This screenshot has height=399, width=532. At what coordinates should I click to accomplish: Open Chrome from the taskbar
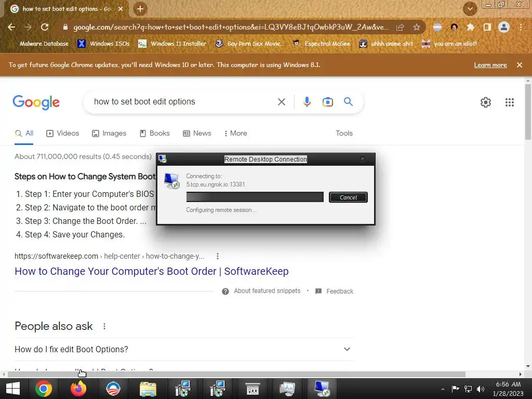(x=44, y=389)
